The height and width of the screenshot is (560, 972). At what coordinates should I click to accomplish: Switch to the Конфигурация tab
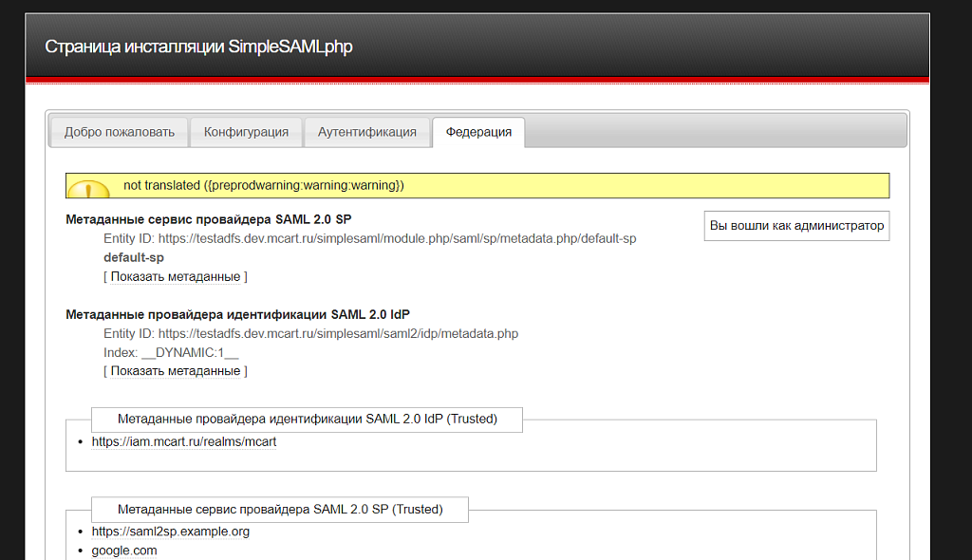click(246, 132)
